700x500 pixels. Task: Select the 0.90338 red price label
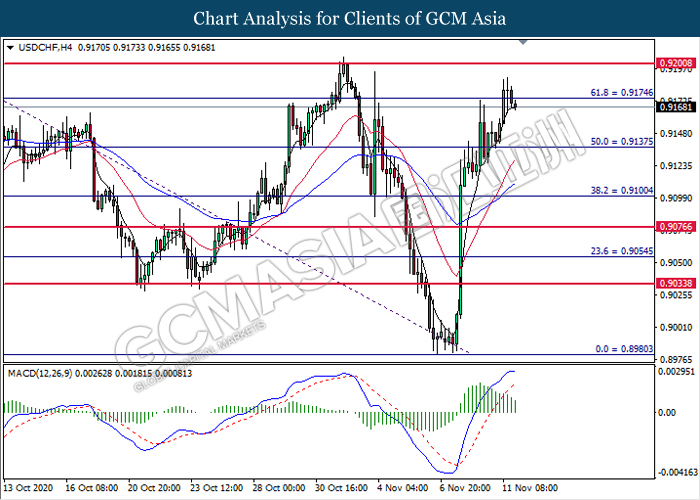click(676, 283)
